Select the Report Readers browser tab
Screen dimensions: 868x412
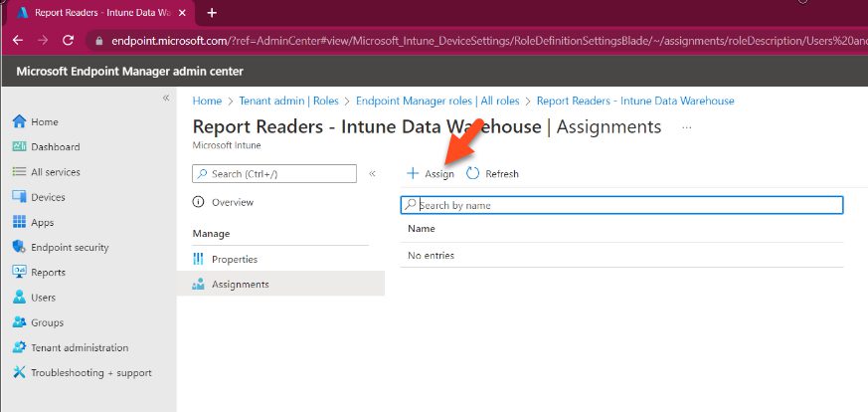coord(101,13)
